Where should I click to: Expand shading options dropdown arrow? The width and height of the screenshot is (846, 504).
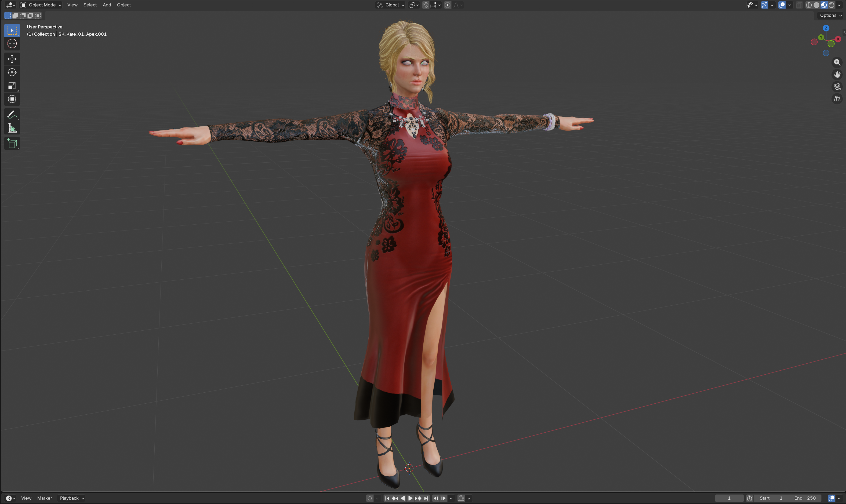839,5
